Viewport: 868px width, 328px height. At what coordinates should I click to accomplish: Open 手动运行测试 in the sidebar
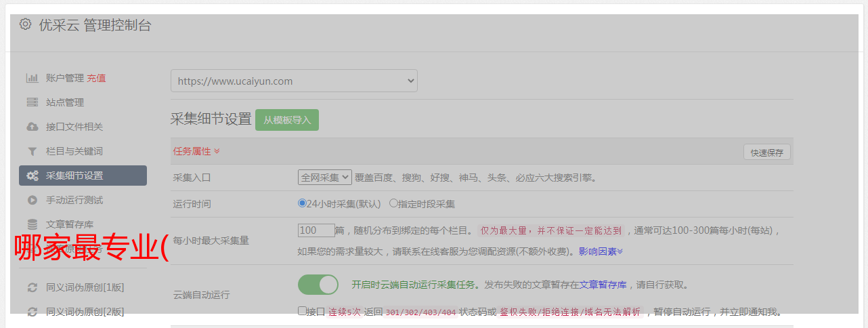pyautogui.click(x=74, y=200)
